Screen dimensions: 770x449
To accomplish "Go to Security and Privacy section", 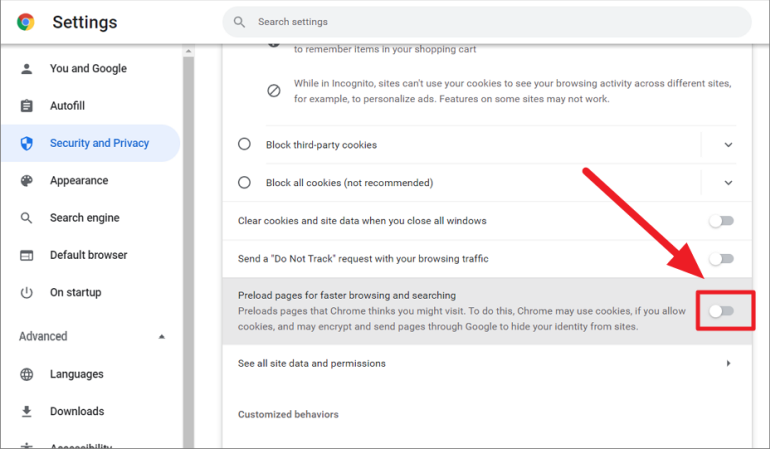I will click(91, 143).
